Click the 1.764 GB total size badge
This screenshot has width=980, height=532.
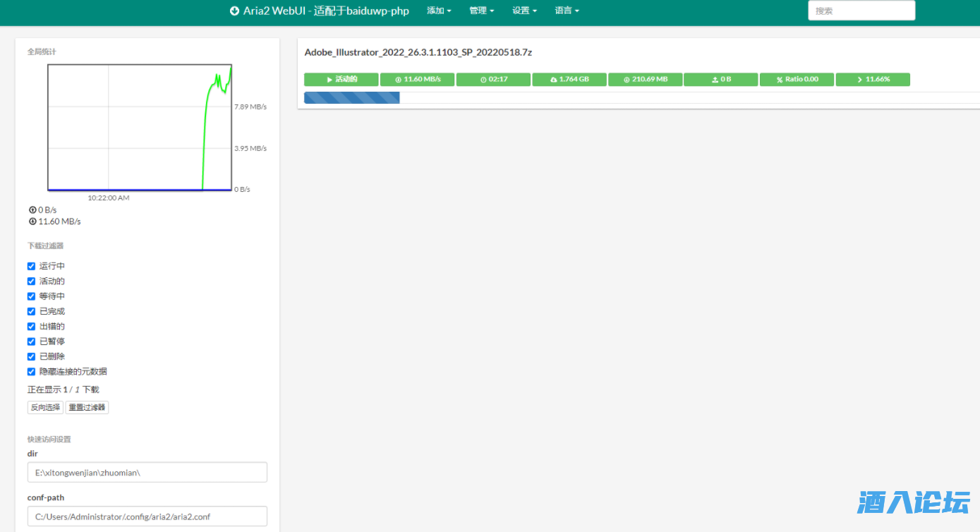(569, 80)
